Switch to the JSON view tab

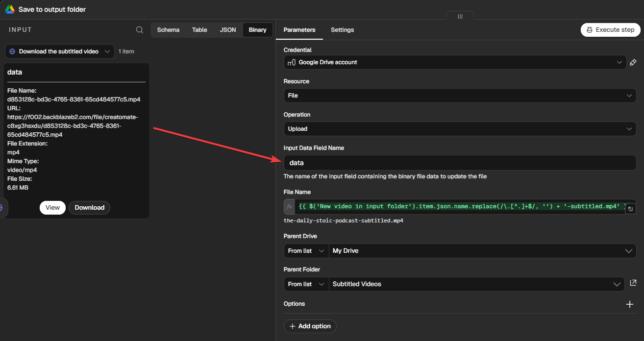tap(228, 30)
